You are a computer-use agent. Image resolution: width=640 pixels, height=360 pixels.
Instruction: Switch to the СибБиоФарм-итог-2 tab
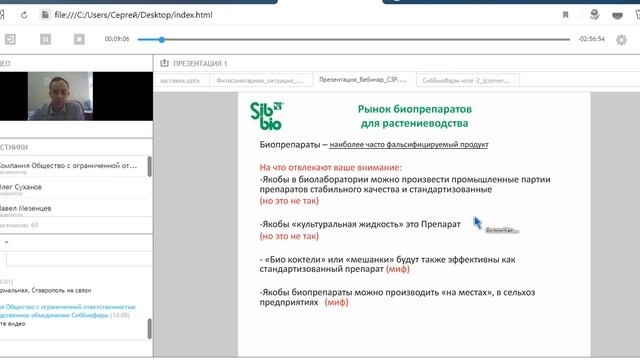point(467,81)
